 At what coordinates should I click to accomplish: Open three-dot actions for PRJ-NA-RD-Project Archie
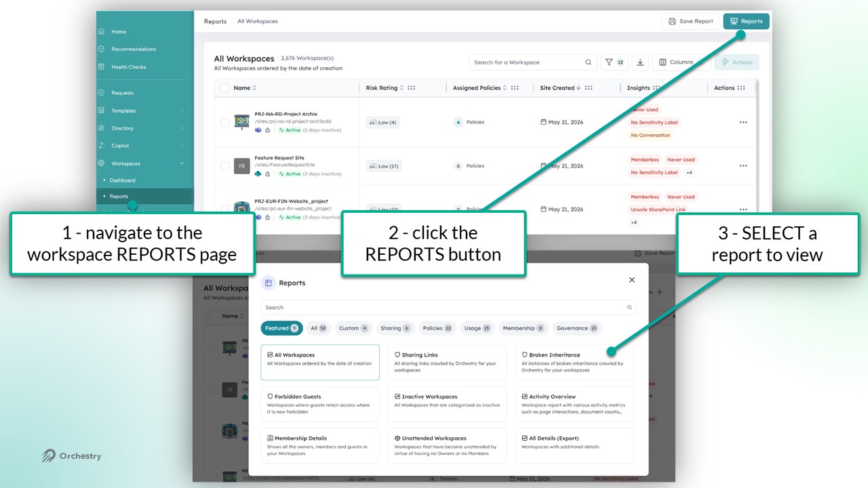click(x=743, y=123)
